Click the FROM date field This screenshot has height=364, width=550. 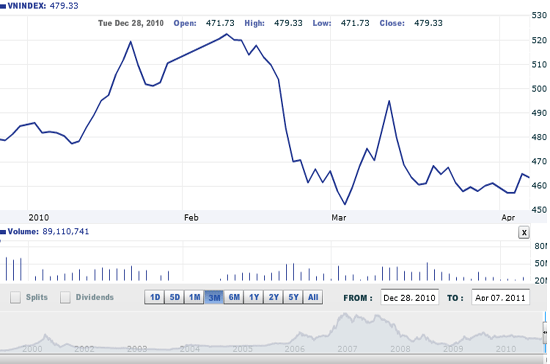(409, 298)
